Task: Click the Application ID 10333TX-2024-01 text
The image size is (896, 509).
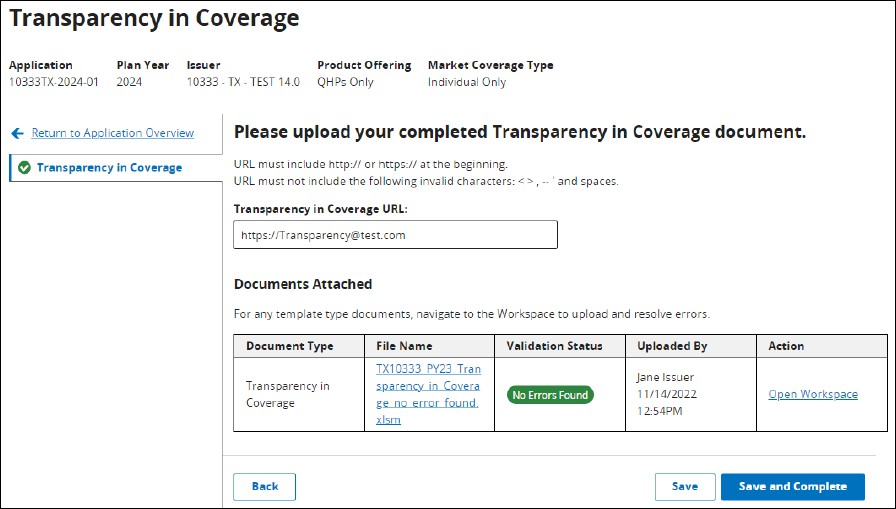Action: pos(54,82)
